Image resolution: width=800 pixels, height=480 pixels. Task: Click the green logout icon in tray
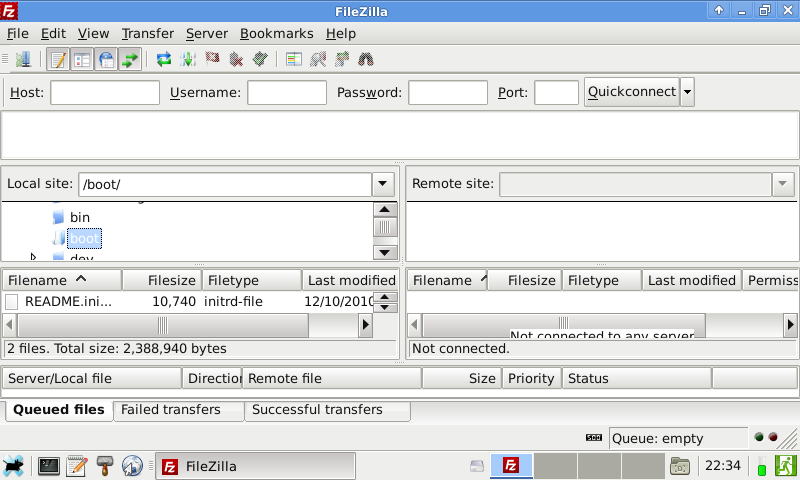(785, 465)
